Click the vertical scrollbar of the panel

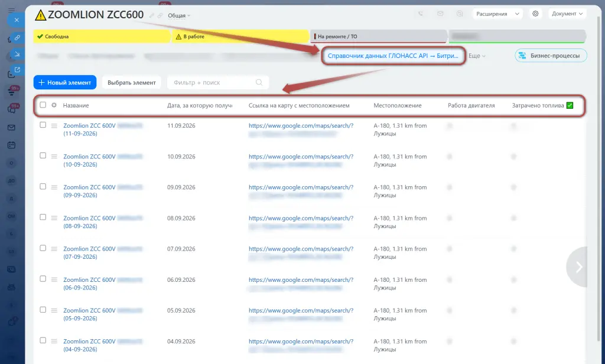pos(599,177)
